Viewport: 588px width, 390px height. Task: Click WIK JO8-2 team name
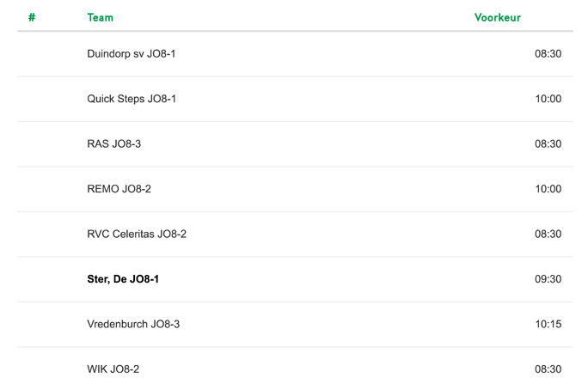[x=113, y=369]
